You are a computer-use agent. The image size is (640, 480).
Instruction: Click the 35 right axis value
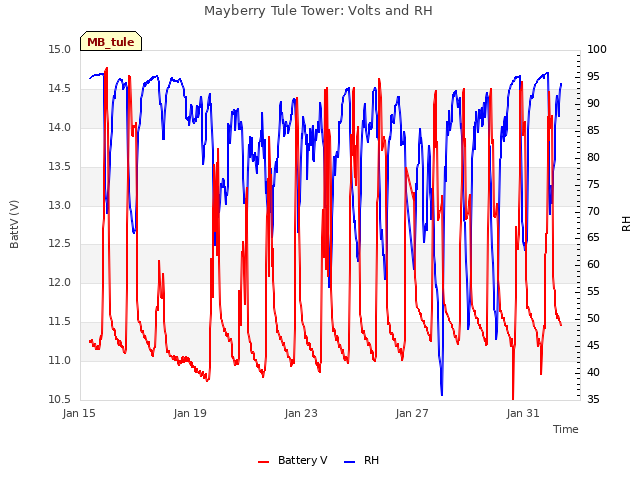pos(593,399)
